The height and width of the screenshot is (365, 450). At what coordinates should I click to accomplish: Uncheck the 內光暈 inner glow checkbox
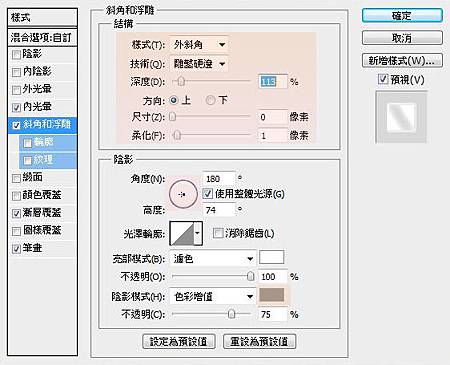point(16,108)
